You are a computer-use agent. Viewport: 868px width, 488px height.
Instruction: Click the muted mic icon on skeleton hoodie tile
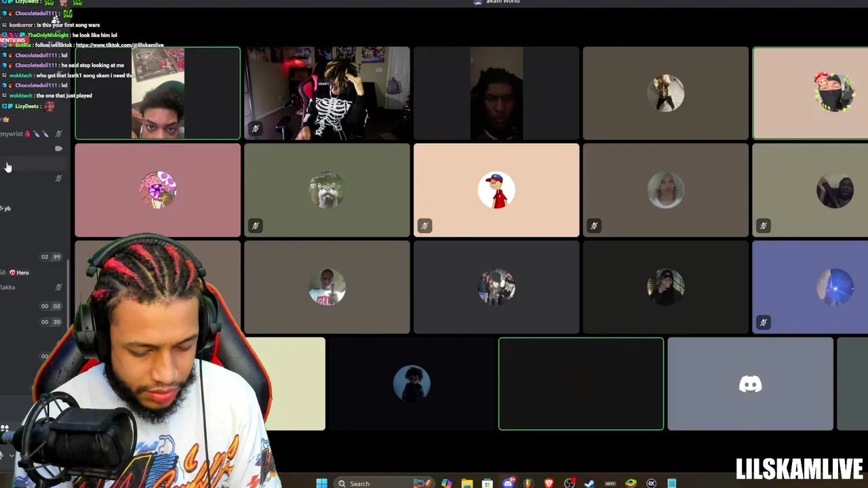coord(255,128)
